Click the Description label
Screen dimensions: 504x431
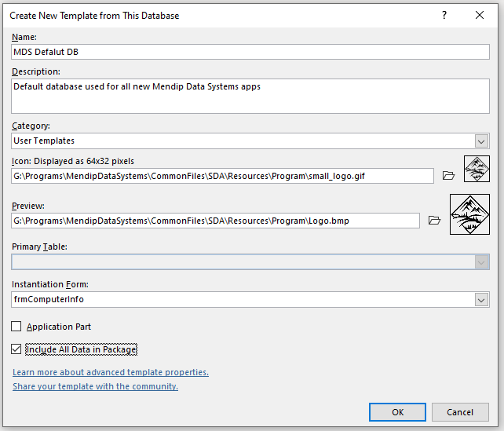tap(36, 71)
